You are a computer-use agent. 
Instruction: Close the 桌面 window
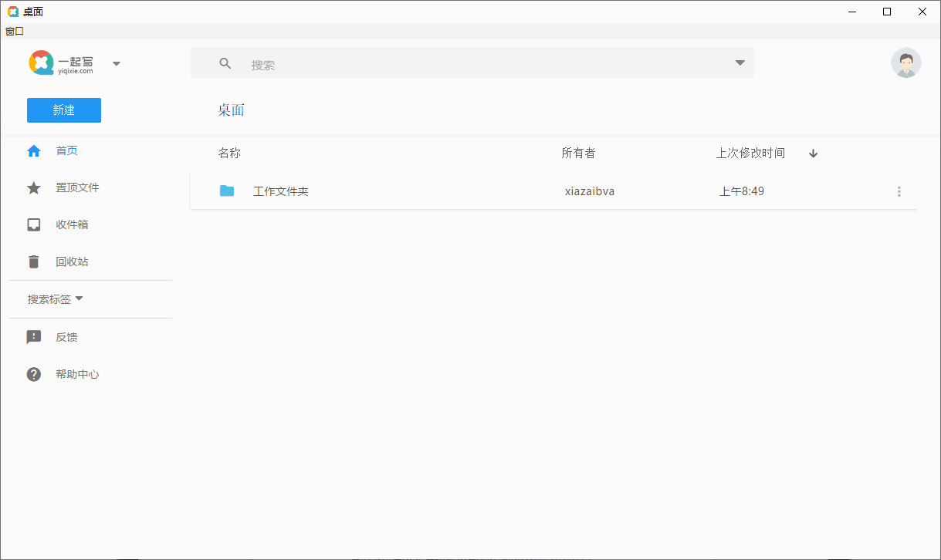[x=922, y=12]
